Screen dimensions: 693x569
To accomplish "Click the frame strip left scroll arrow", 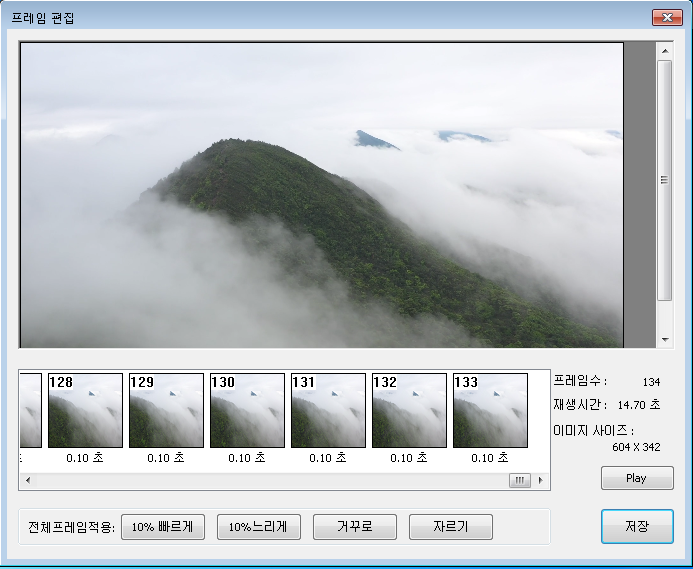I will tap(28, 480).
